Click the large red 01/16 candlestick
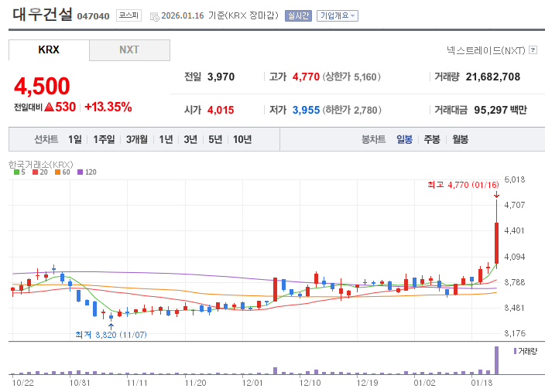Image resolution: width=545 pixels, height=392 pixels. tap(497, 243)
